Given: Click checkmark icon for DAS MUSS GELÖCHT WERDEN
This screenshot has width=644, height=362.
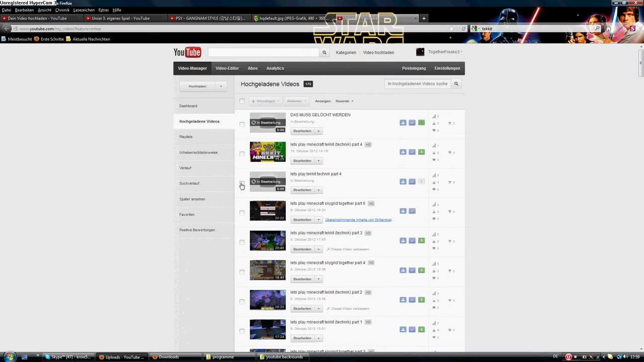Looking at the screenshot, I should [412, 123].
